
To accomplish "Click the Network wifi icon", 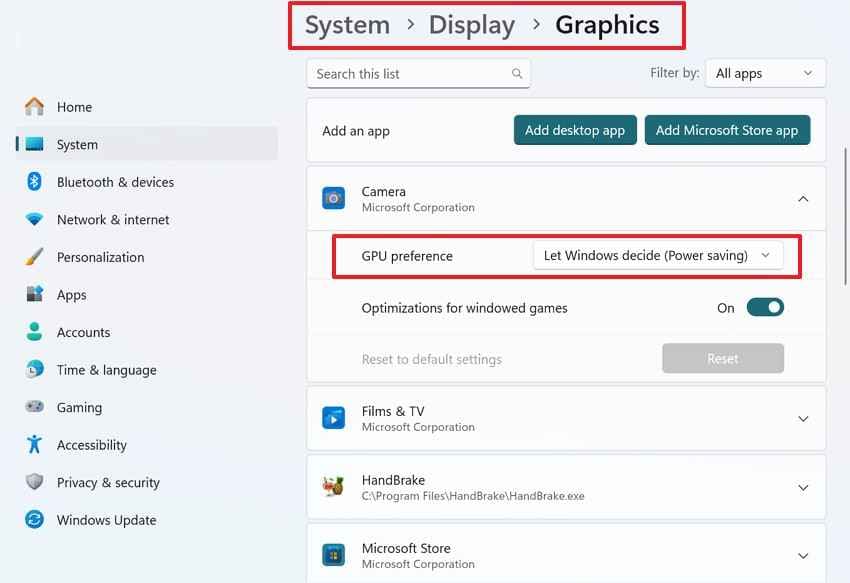I will pyautogui.click(x=34, y=220).
